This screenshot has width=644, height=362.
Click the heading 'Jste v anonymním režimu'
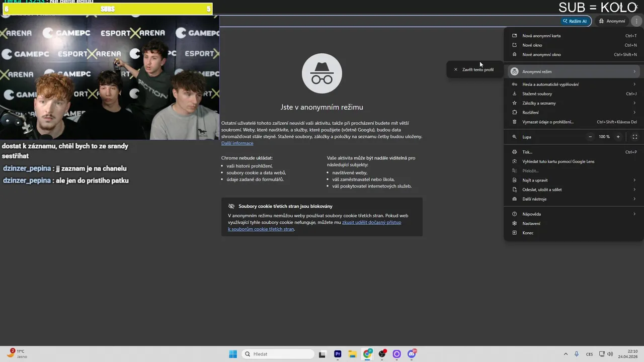click(322, 107)
